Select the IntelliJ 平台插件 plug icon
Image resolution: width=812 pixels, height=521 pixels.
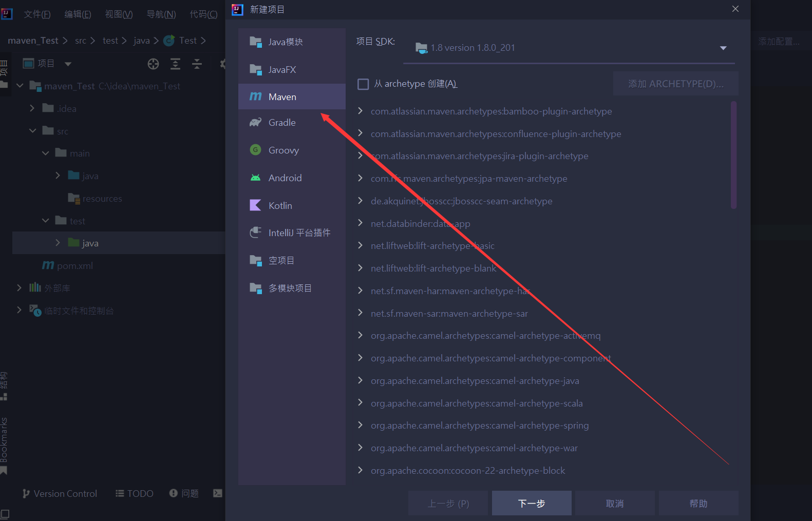[x=255, y=233]
